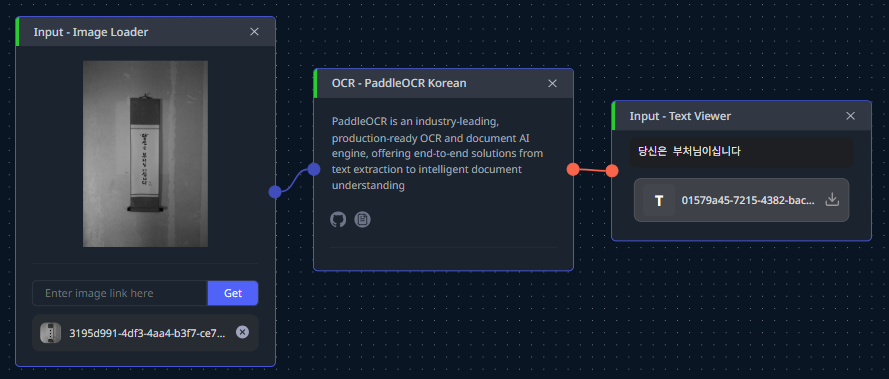Image resolution: width=889 pixels, height=379 pixels.
Task: Close the OCR - PaddleOCR Korean node
Action: point(552,83)
